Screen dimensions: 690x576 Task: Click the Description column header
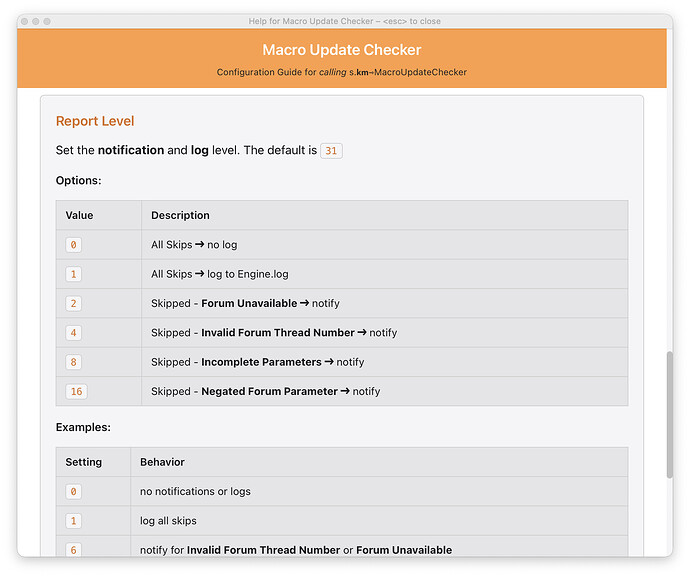click(x=181, y=215)
